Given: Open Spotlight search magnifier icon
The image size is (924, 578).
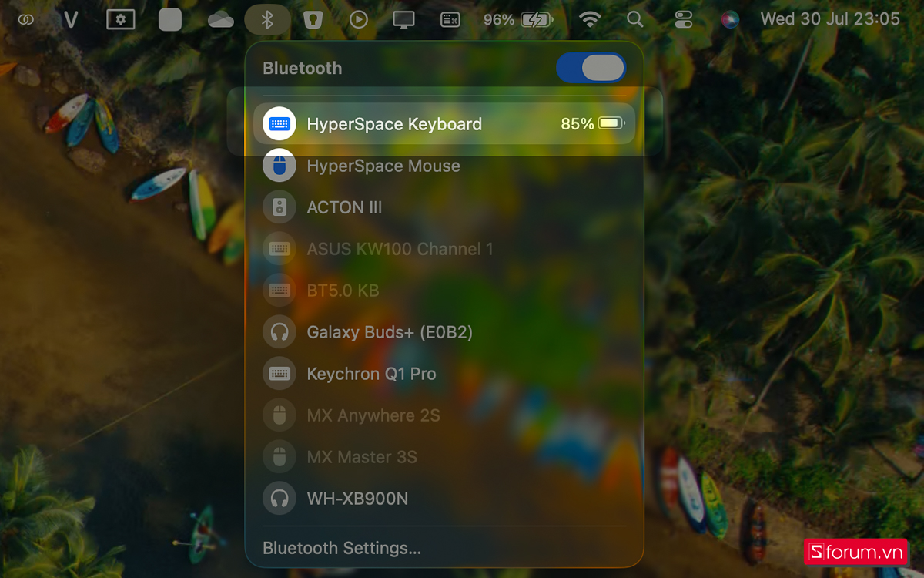Looking at the screenshot, I should click(634, 19).
